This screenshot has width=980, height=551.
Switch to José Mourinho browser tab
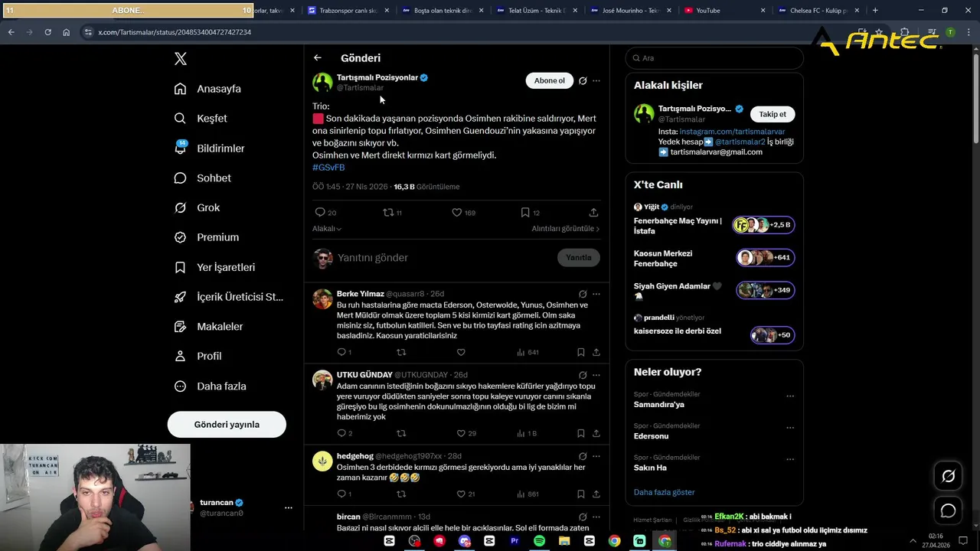coord(632,11)
